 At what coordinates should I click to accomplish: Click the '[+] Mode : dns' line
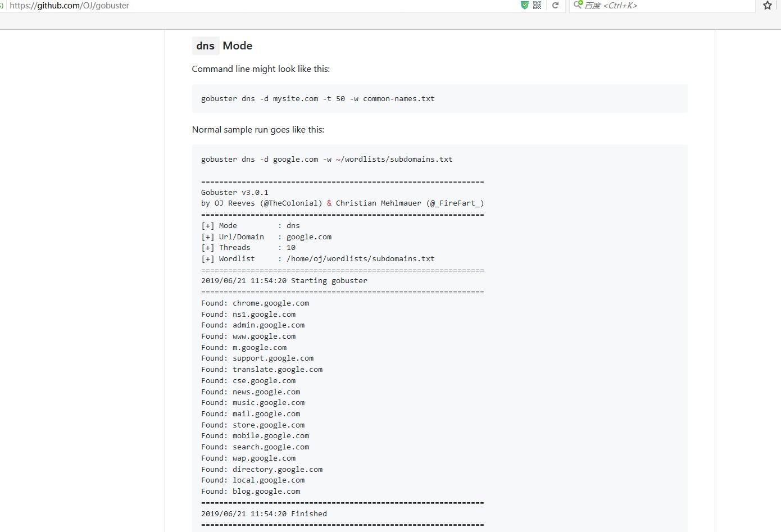pyautogui.click(x=251, y=225)
